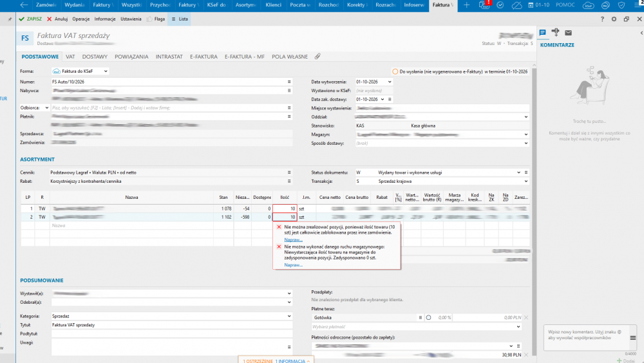Expand the Odbiorca label dropdown
The width and height of the screenshot is (644, 363).
click(x=47, y=107)
